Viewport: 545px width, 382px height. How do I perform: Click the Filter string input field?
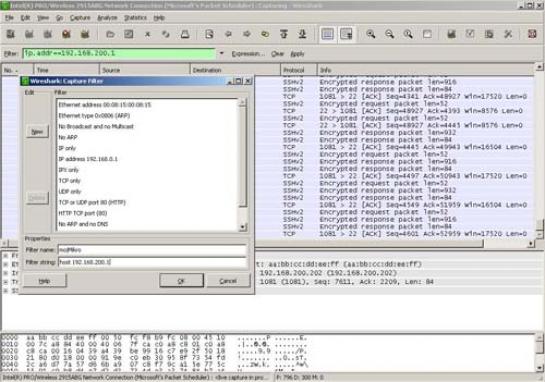coord(152,262)
